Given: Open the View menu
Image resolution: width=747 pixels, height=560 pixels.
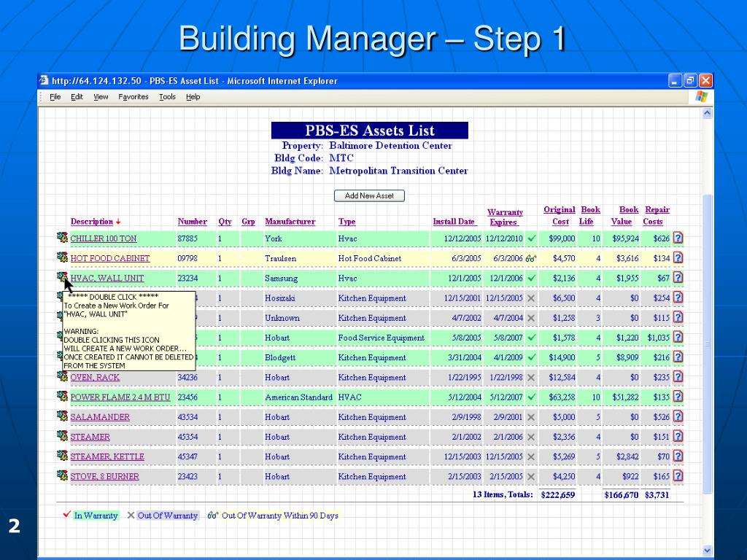Looking at the screenshot, I should 101,97.
